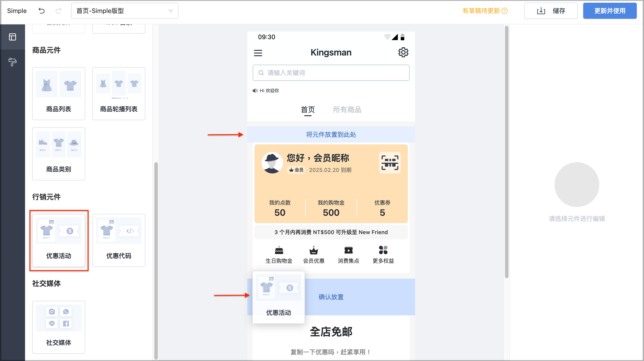Select the 商品列表 component card

coord(59,94)
